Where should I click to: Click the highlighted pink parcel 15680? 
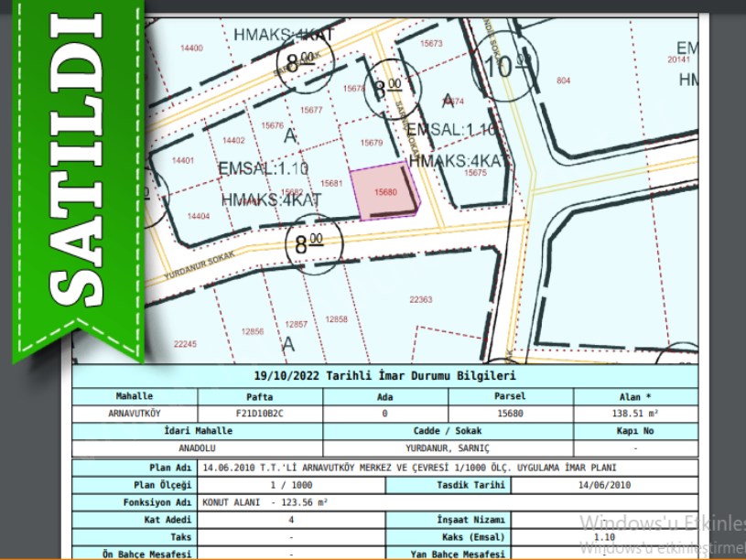pos(385,193)
